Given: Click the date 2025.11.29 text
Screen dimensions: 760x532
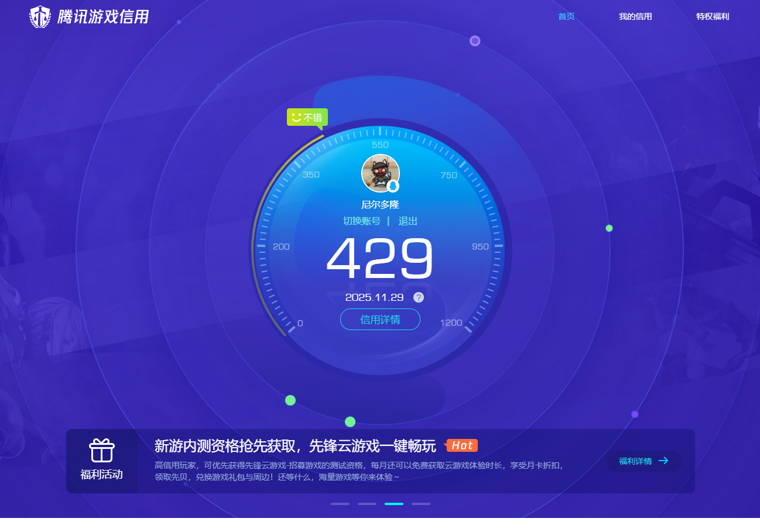Looking at the screenshot, I should pyautogui.click(x=374, y=297).
